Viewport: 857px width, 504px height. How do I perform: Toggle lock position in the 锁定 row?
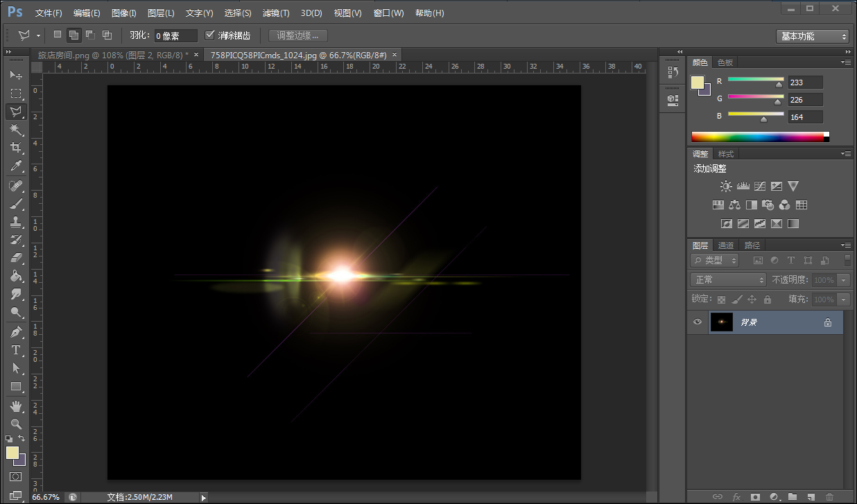coord(752,299)
